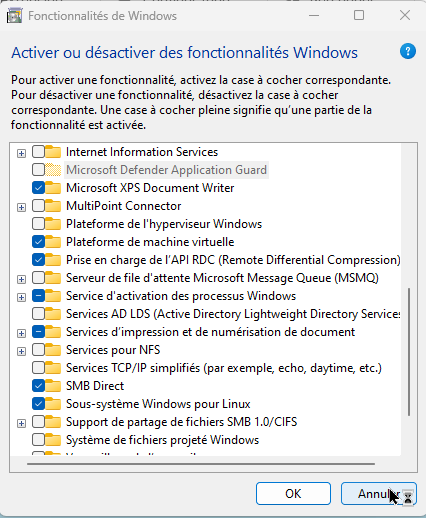
Task: Expand Services d'impression et de numérisation node
Action: click(21, 333)
